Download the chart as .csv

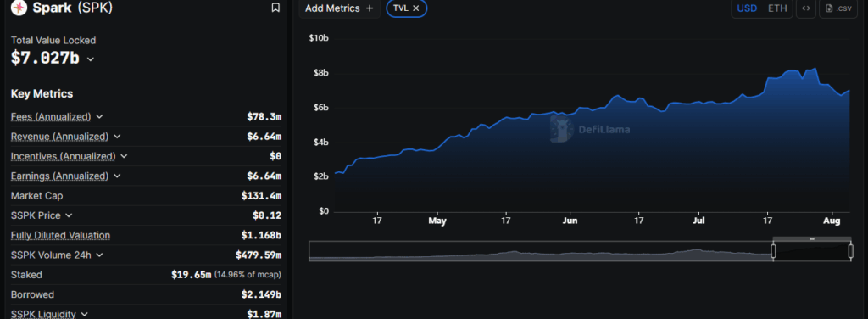838,8
